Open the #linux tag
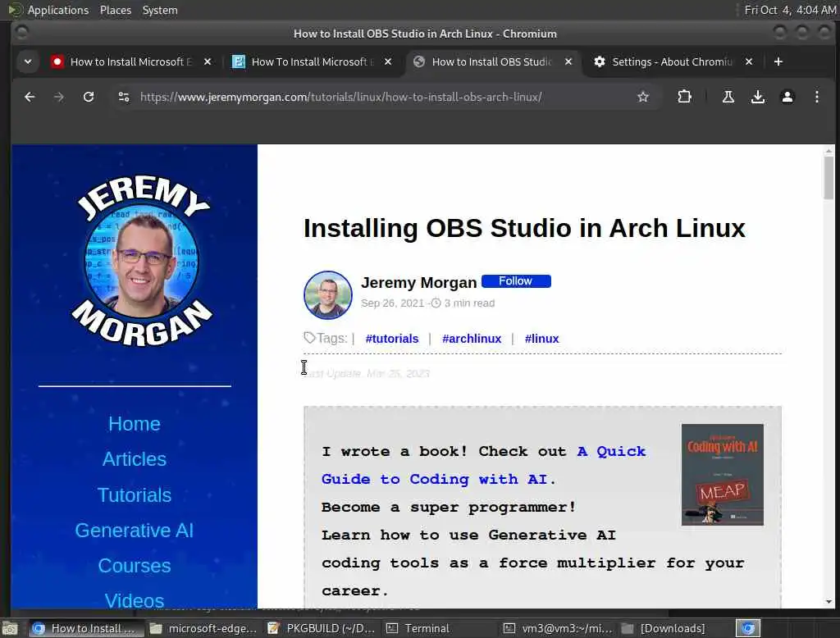Image resolution: width=840 pixels, height=638 pixels. 541,339
